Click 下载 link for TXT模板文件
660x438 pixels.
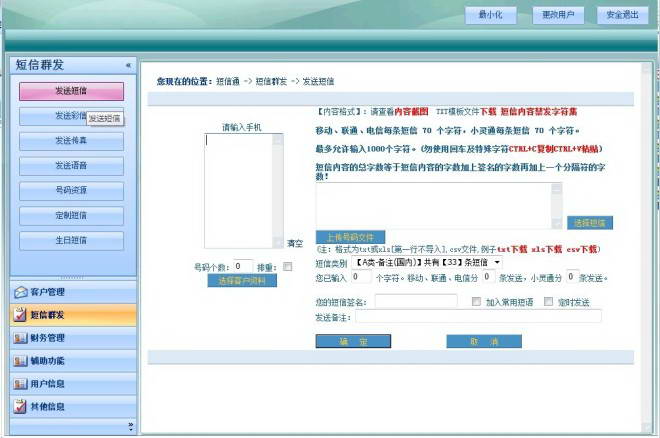488,111
